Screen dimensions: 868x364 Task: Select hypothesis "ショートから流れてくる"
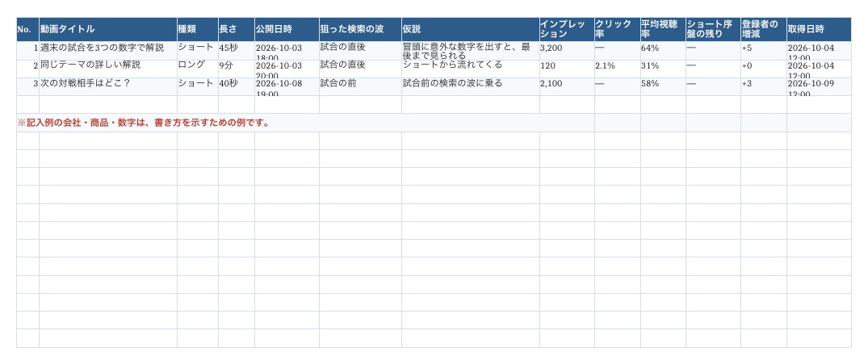pos(471,69)
